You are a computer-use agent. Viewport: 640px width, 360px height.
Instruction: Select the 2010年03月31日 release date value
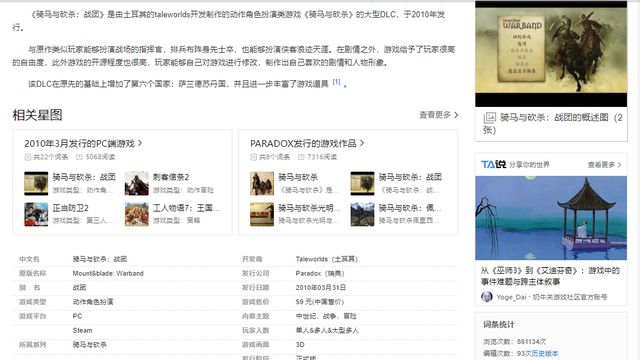point(321,288)
